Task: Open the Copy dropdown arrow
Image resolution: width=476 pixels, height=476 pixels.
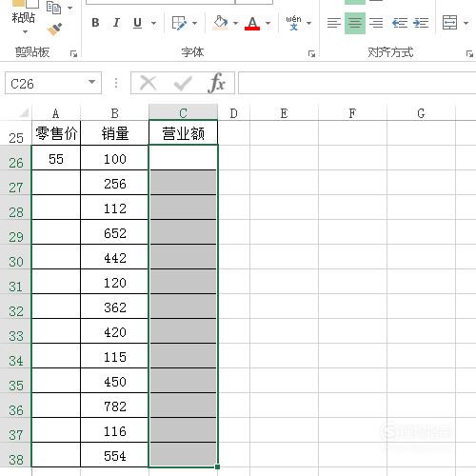Action: point(70,8)
